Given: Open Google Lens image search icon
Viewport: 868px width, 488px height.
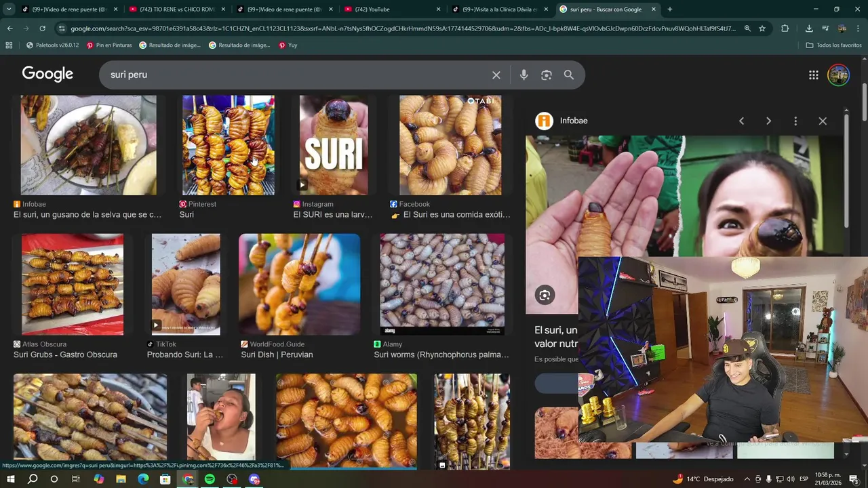Looking at the screenshot, I should tap(547, 75).
